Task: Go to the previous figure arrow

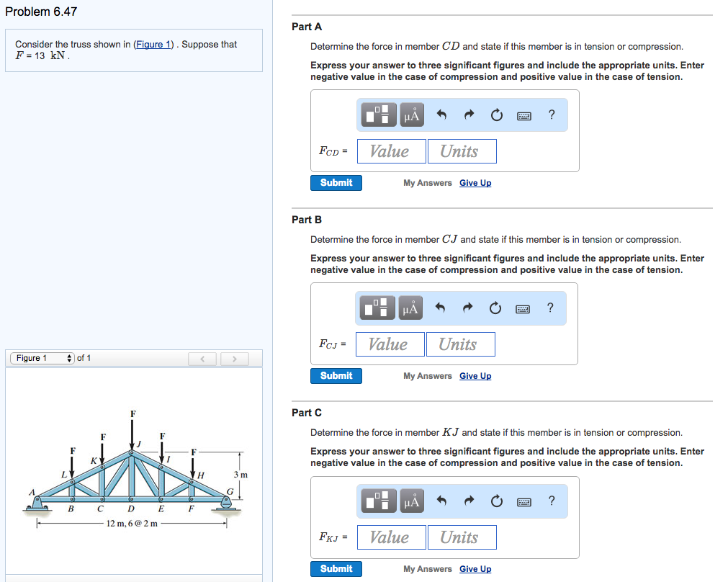Action: (202, 359)
